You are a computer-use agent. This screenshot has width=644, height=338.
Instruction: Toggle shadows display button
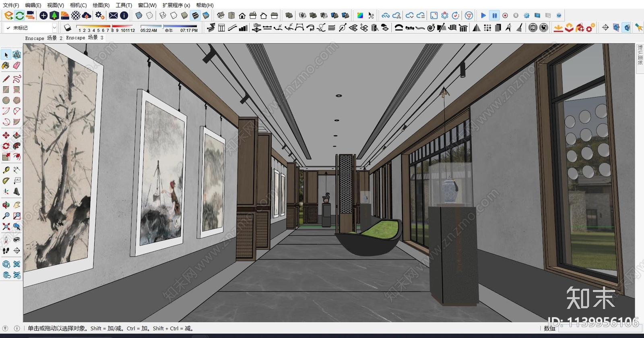(x=68, y=27)
